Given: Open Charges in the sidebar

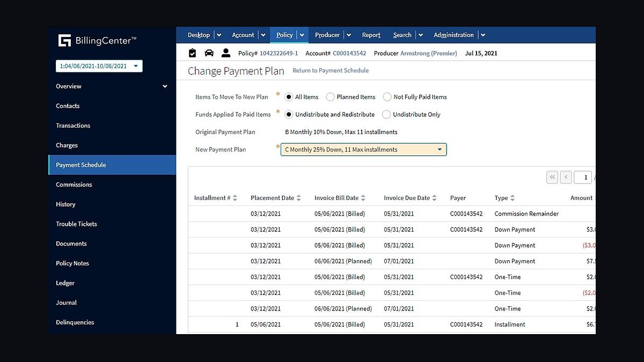Looking at the screenshot, I should click(x=112, y=145).
